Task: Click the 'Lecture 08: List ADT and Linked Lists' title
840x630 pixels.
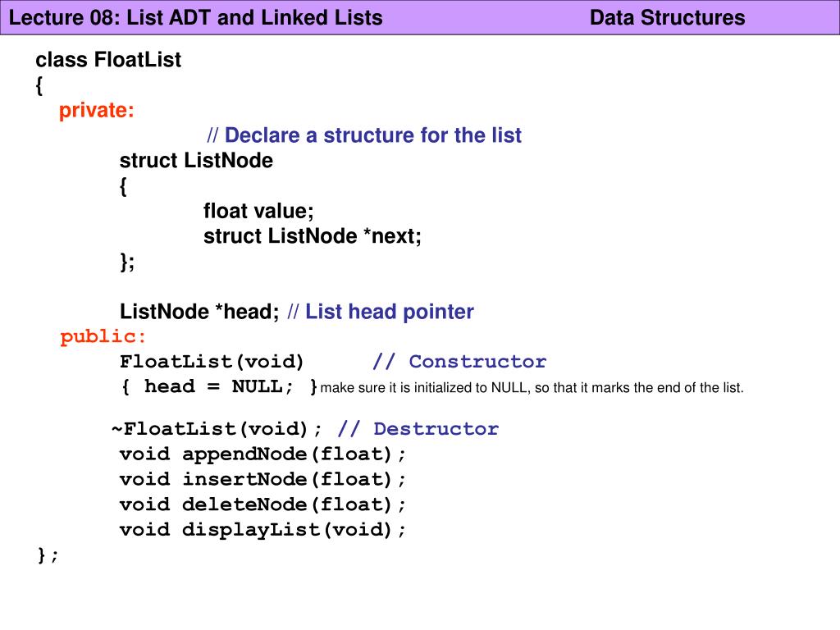Action: point(195,18)
